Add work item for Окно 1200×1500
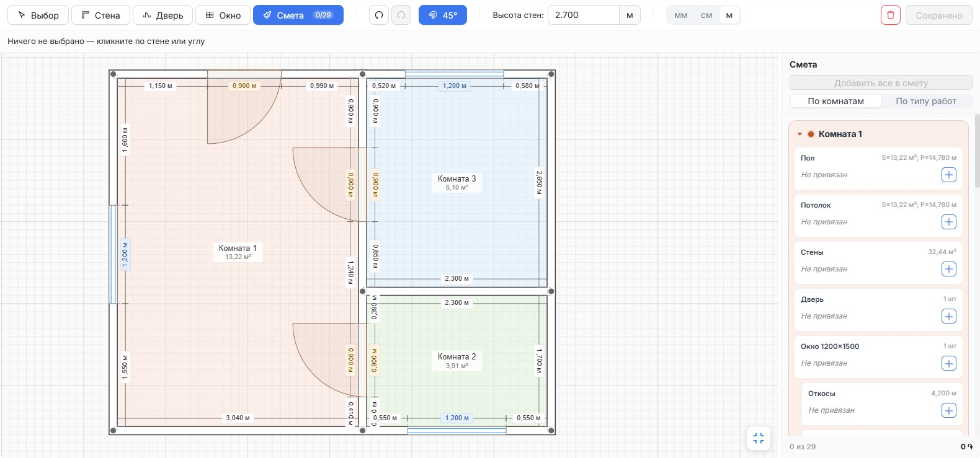Image resolution: width=980 pixels, height=458 pixels. [x=949, y=363]
